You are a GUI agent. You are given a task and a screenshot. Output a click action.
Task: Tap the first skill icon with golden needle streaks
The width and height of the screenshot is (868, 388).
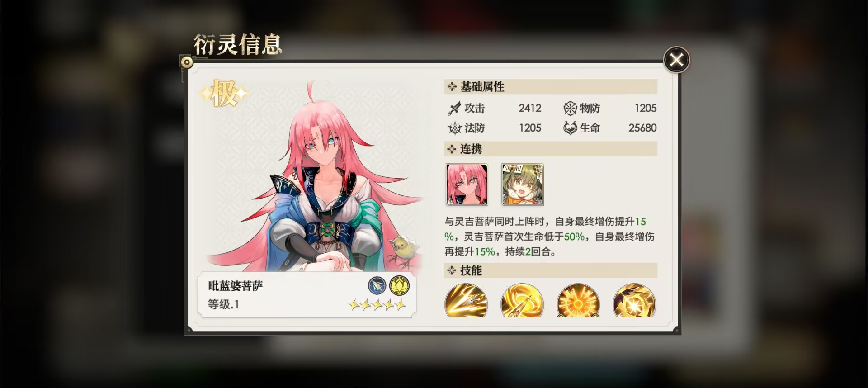[466, 300]
